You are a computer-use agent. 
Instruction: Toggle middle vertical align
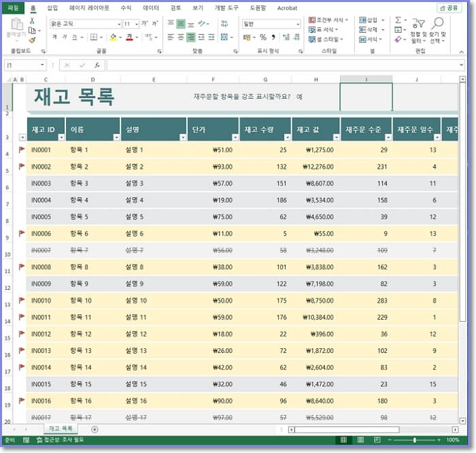click(181, 23)
